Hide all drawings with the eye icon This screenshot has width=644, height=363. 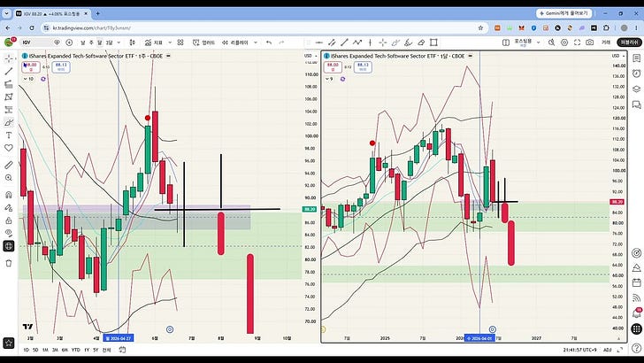click(9, 233)
